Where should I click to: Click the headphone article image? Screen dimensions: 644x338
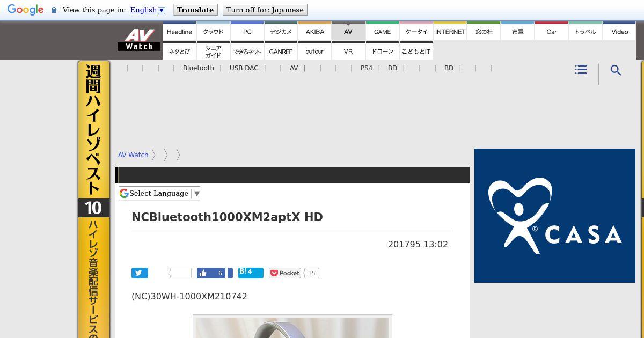[292, 327]
